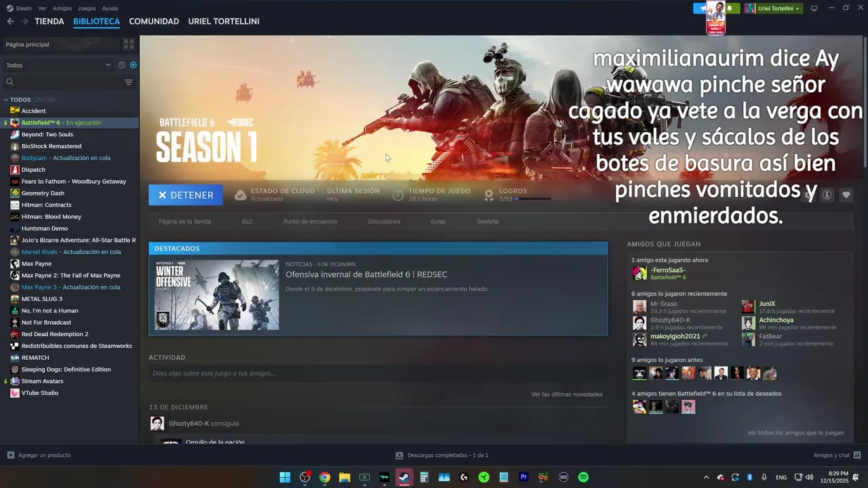Open the notifications bell icon
Image resolution: width=868 pixels, height=488 pixels.
pos(730,8)
